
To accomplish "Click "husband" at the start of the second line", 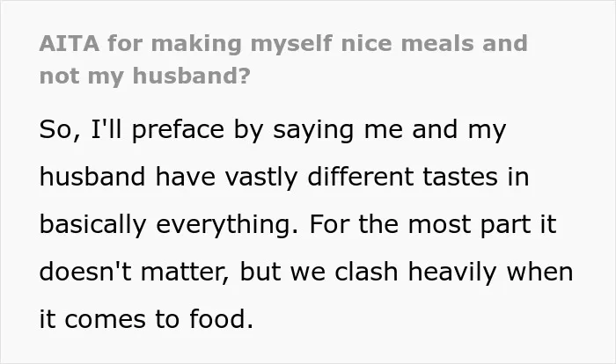I will point(92,177).
